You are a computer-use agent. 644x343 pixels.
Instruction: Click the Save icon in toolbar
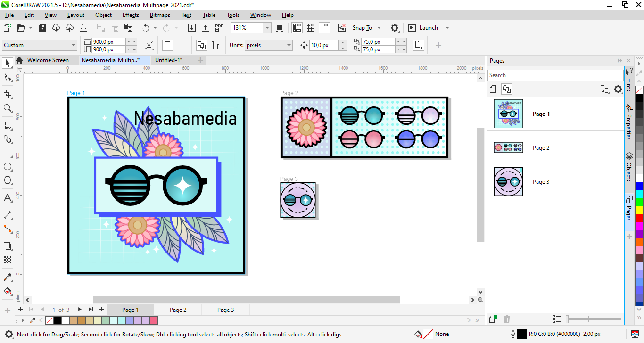(42, 28)
